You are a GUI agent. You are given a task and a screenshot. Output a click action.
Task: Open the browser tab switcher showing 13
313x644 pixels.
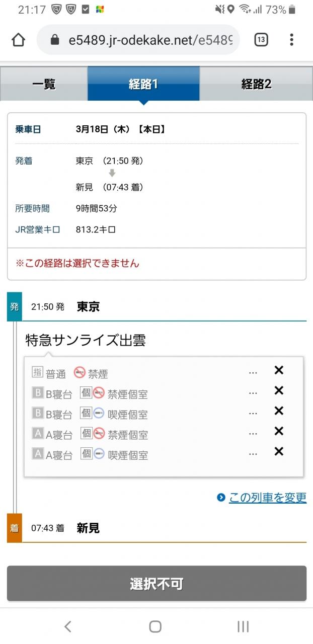[x=261, y=40]
